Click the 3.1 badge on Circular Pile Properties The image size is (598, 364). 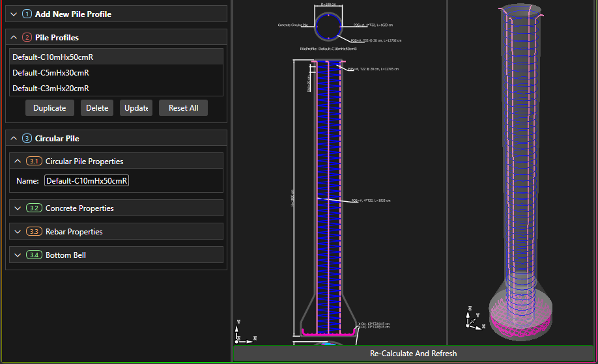pos(34,161)
